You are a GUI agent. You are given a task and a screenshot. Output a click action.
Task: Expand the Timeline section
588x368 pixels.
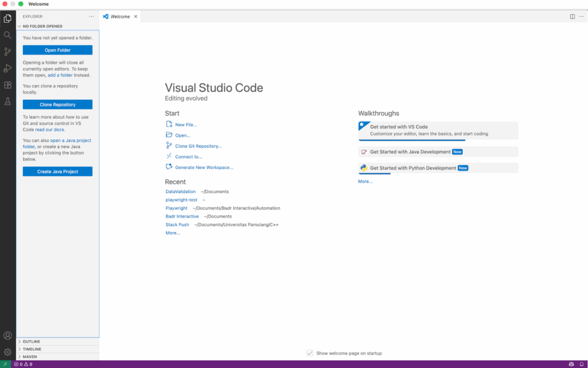[32, 349]
